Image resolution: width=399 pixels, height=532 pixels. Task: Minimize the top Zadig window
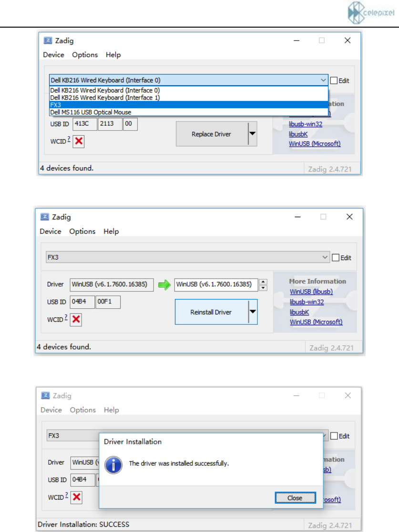(297, 40)
